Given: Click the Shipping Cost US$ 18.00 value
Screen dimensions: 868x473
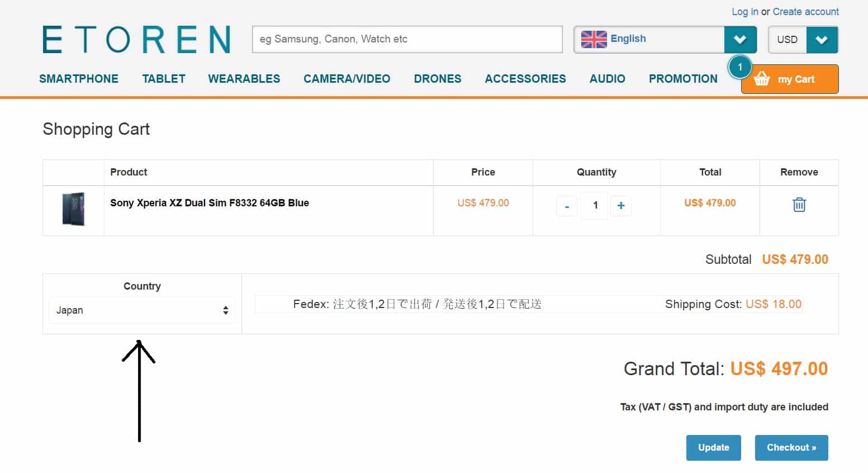Looking at the screenshot, I should 774,304.
